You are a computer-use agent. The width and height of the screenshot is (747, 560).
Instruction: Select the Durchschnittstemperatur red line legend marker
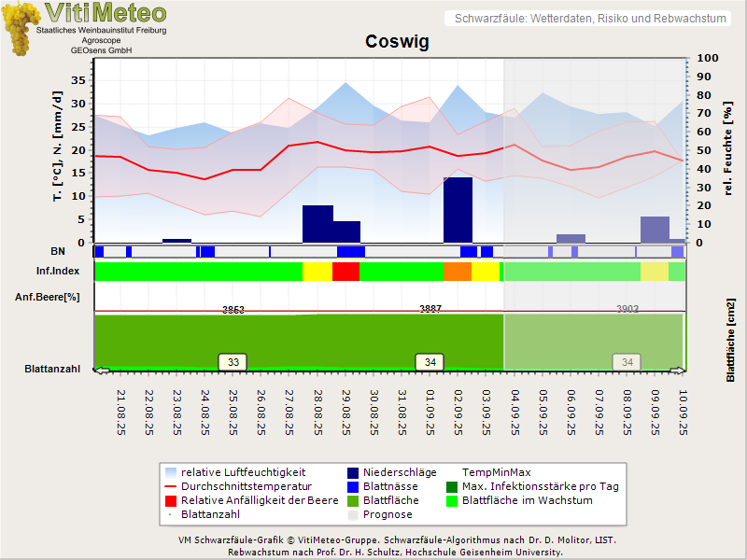(171, 486)
